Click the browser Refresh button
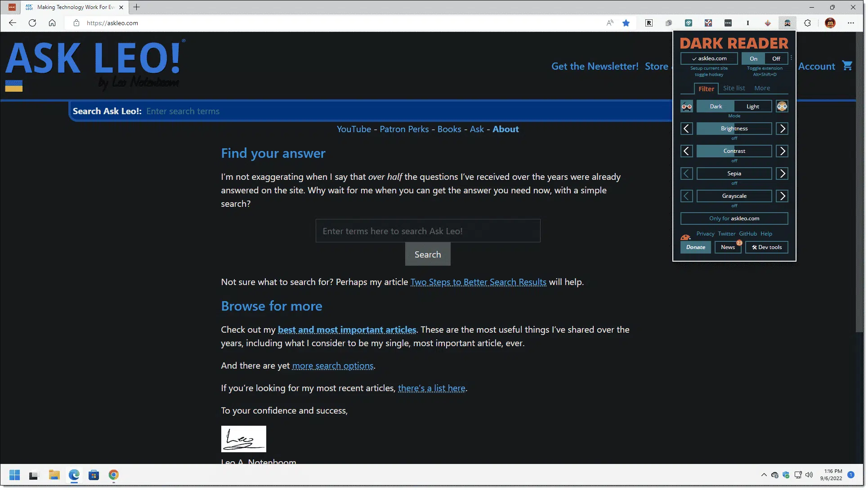Screen dimensions: 868x490 32,23
